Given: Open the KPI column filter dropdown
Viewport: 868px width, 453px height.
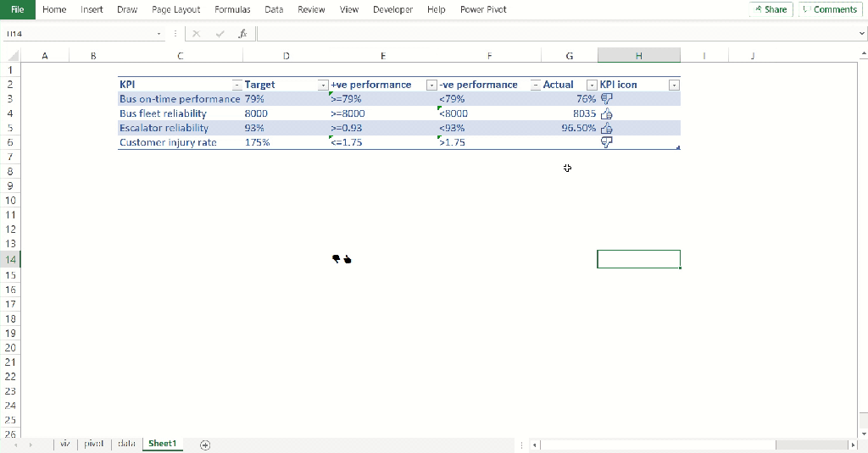Looking at the screenshot, I should 236,85.
